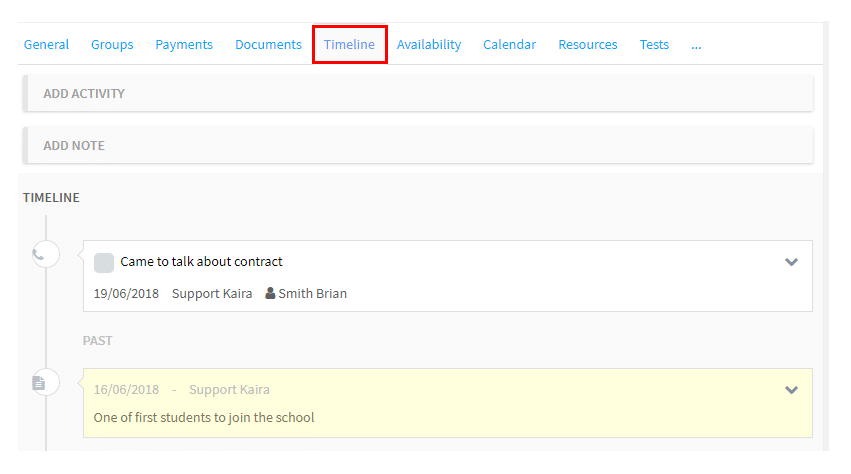Click the TIMELINE section heading
This screenshot has width=851, height=474.
coord(51,198)
